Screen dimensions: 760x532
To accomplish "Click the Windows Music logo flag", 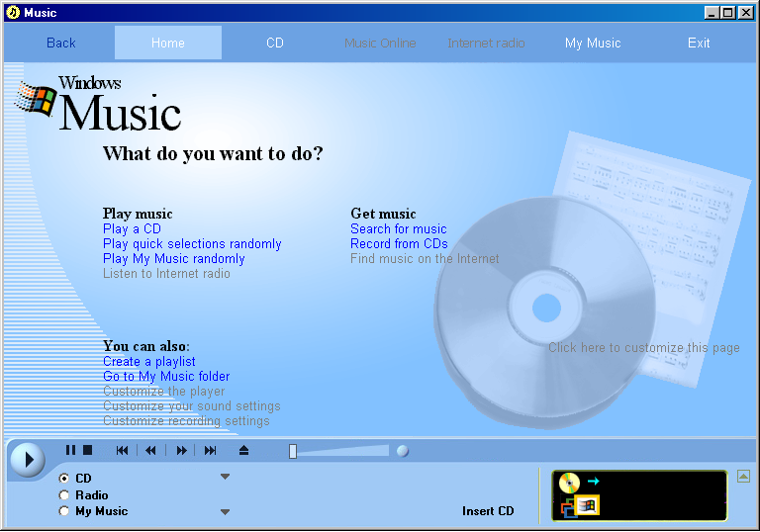I will pos(35,99).
